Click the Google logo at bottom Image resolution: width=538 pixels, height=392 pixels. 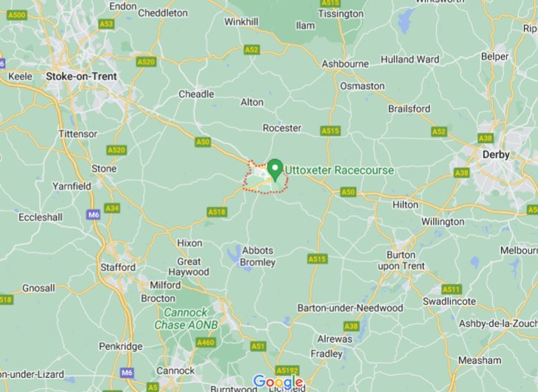click(279, 382)
